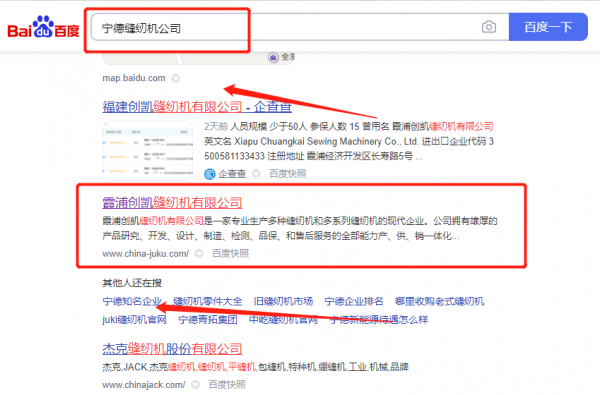Search related term 宁德新能源待遇怎么样
This screenshot has height=395, width=600.
click(x=379, y=320)
